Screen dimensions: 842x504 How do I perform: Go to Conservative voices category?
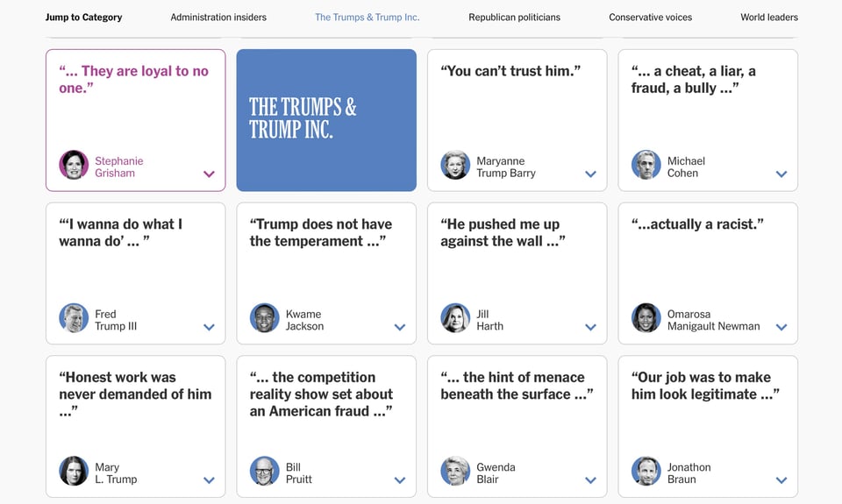tap(650, 18)
